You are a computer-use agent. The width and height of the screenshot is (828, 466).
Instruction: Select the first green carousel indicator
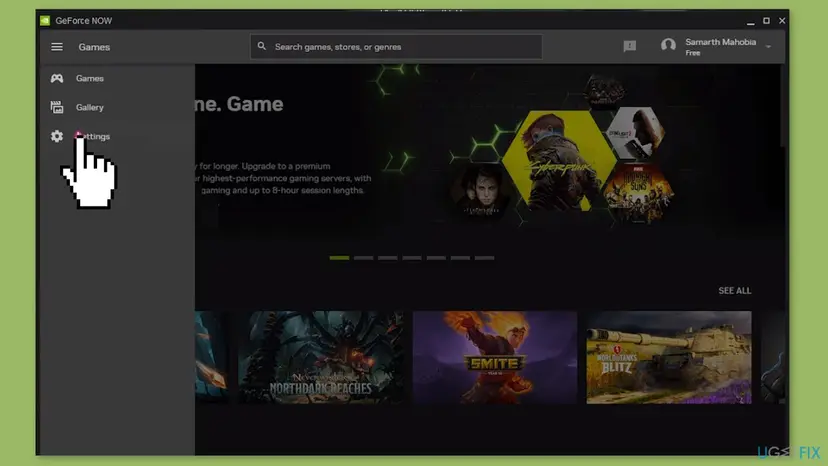(x=339, y=258)
